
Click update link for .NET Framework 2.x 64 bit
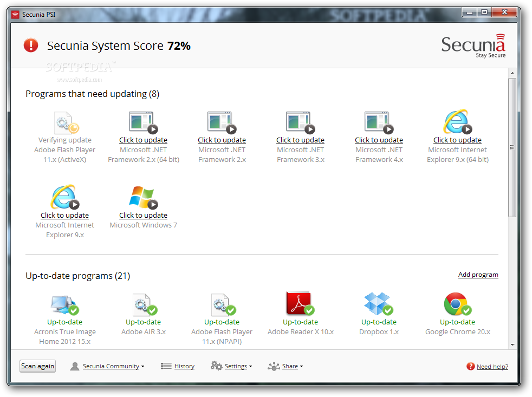click(143, 140)
